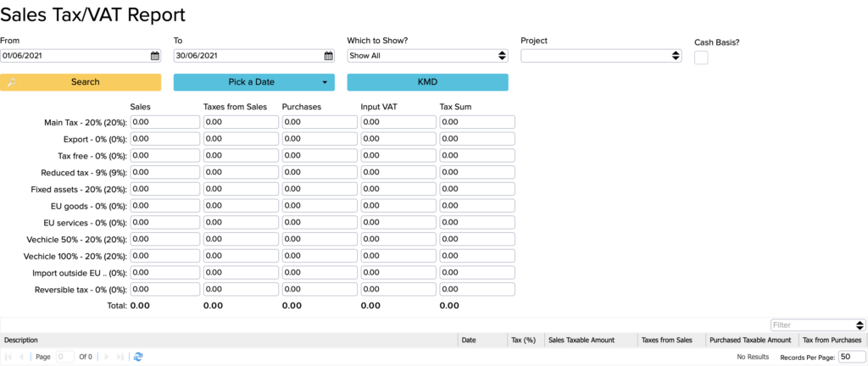Screen dimensions: 868x366
Task: Click the 'No Results' status text
Action: [753, 358]
